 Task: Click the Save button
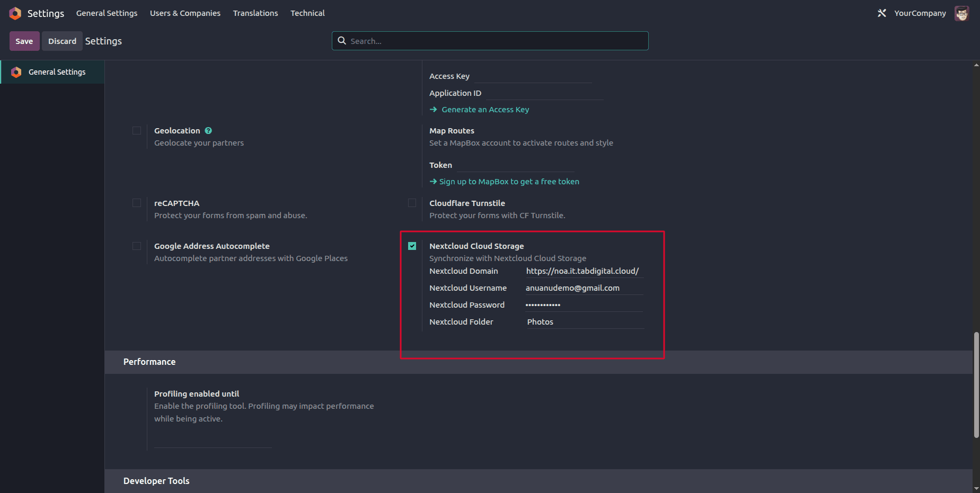[x=24, y=41]
